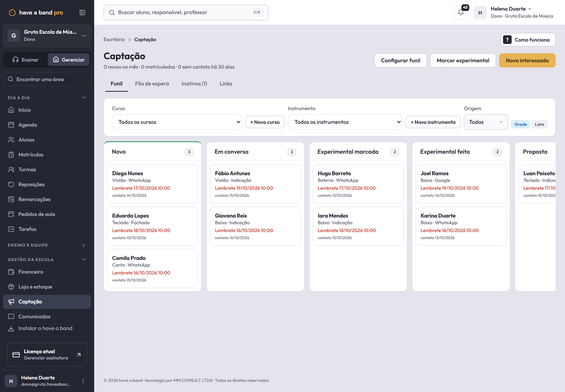Open notifications bell with 45 badge
Image resolution: width=565 pixels, height=392 pixels.
461,13
